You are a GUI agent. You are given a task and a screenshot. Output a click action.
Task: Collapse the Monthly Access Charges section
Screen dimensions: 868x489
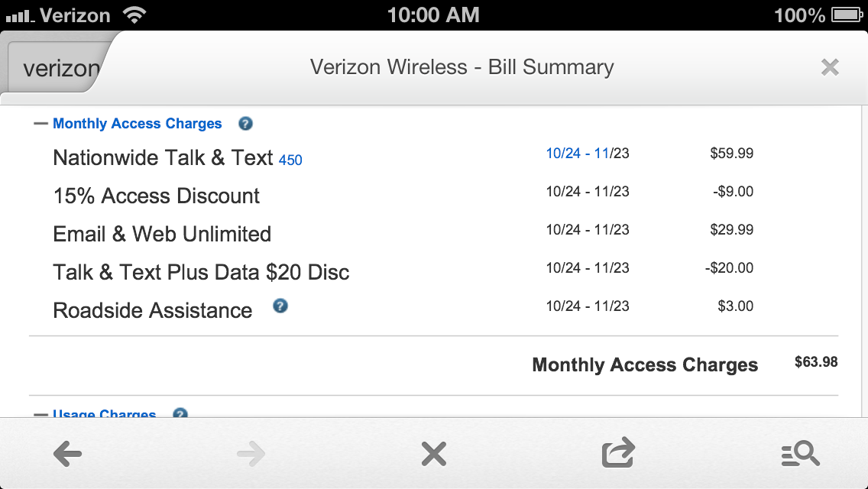pos(40,124)
